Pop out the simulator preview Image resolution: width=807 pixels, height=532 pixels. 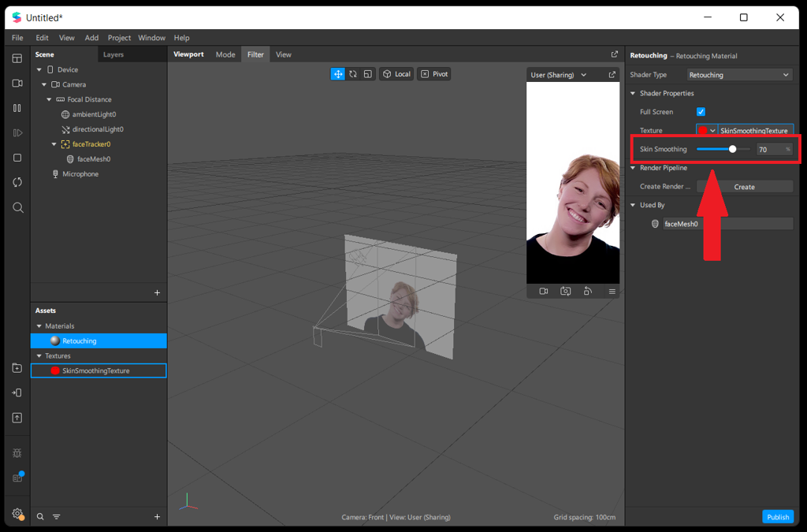(612, 75)
